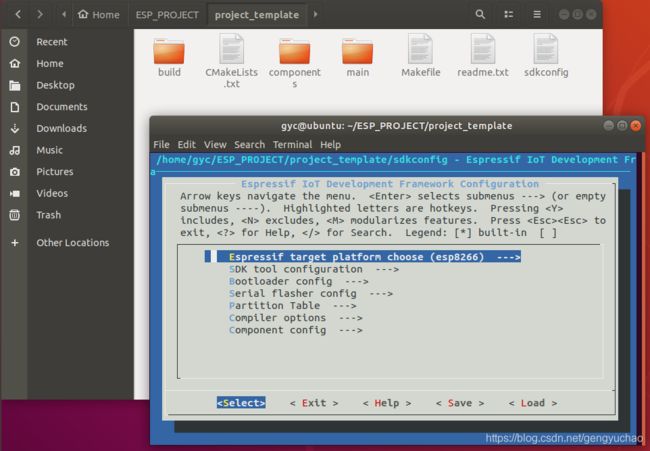Open Trash in the sidebar

[67, 215]
